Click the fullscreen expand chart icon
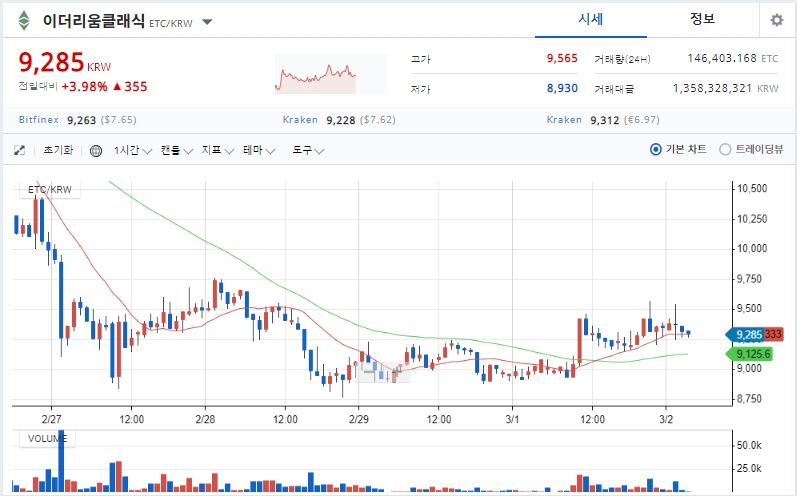 19,150
